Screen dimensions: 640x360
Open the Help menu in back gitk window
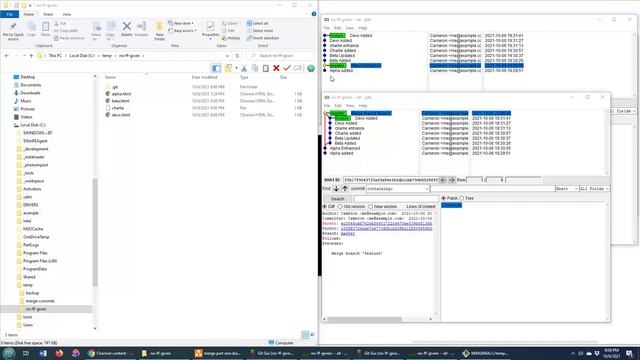click(x=362, y=28)
